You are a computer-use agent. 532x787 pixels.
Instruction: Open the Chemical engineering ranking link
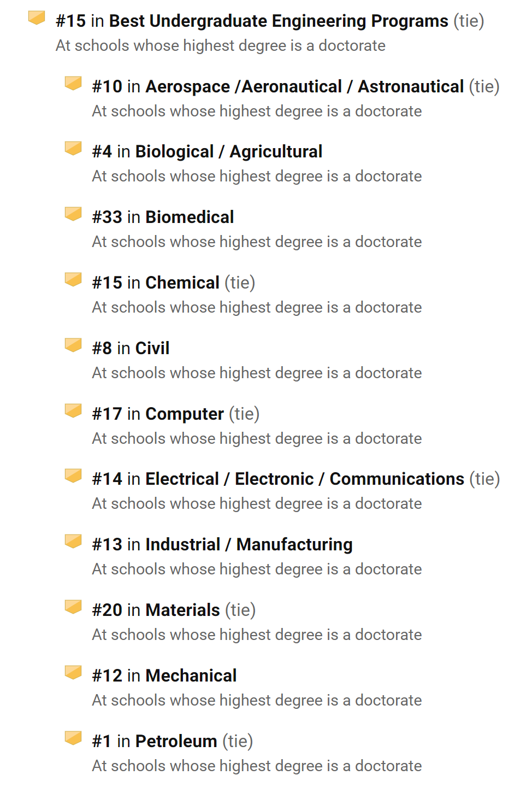[182, 283]
